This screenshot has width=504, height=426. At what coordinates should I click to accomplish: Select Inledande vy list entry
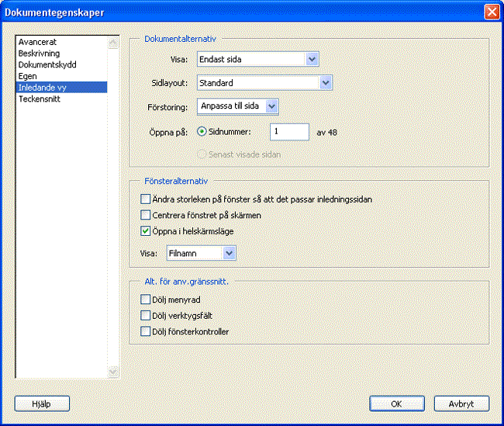(42, 88)
